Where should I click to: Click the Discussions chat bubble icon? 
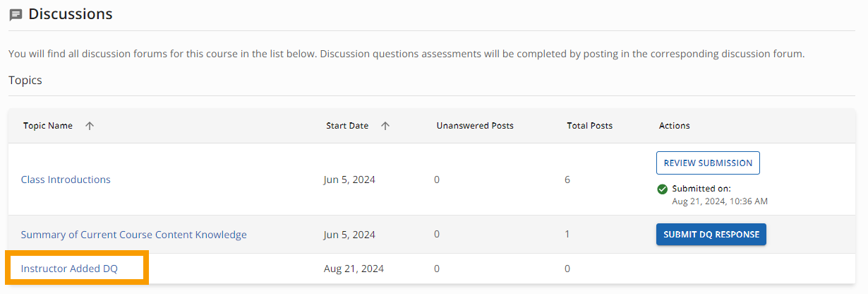16,15
